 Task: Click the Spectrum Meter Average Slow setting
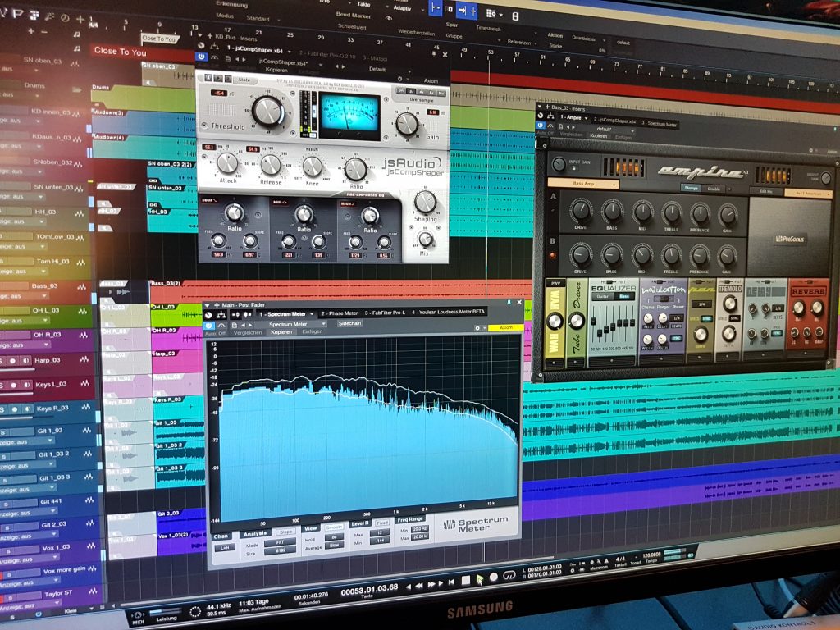[335, 545]
